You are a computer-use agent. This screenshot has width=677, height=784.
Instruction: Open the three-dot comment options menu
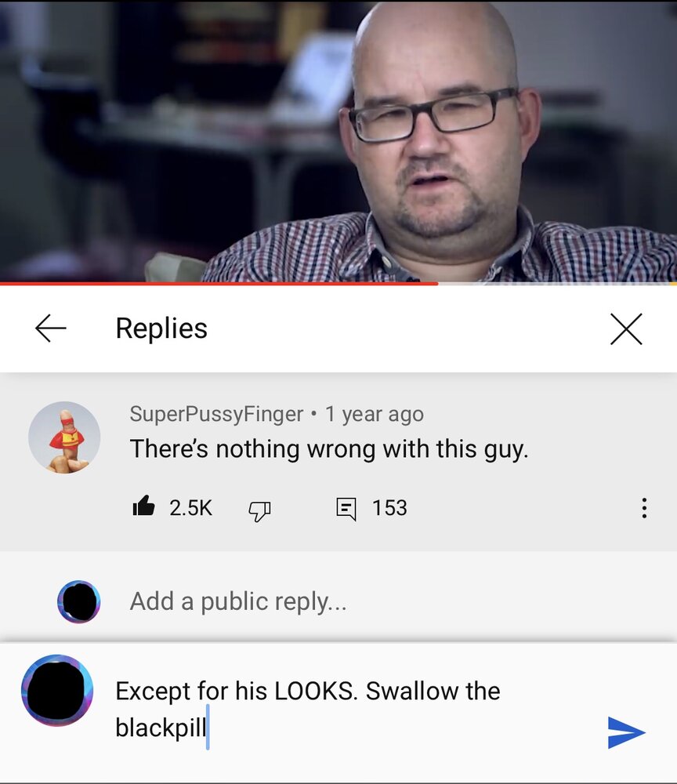tap(644, 508)
